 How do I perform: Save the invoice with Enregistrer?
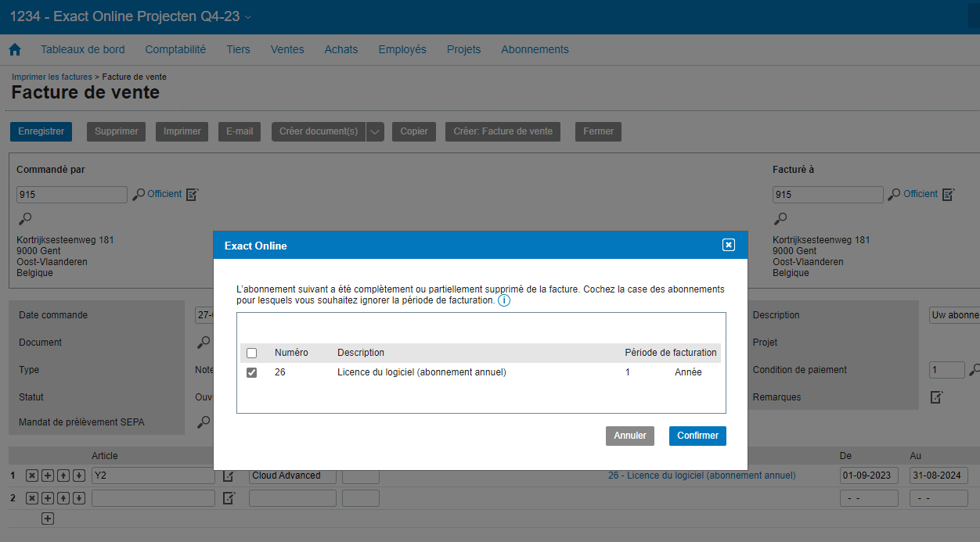[41, 131]
